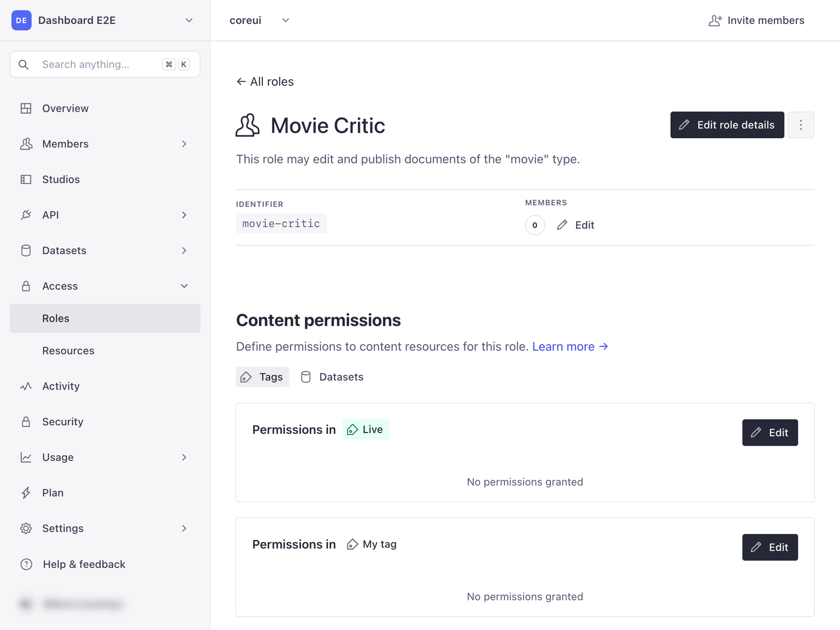Viewport: 840px width, 630px height.
Task: Expand the Datasets sidebar chevron
Action: (x=184, y=251)
